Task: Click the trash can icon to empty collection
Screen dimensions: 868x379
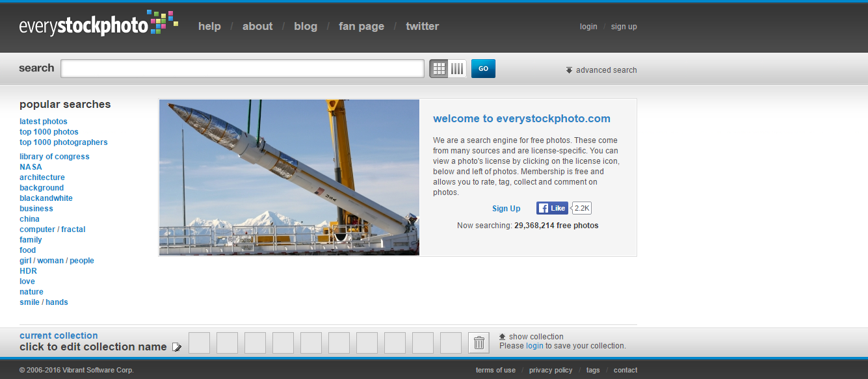Action: (x=479, y=343)
